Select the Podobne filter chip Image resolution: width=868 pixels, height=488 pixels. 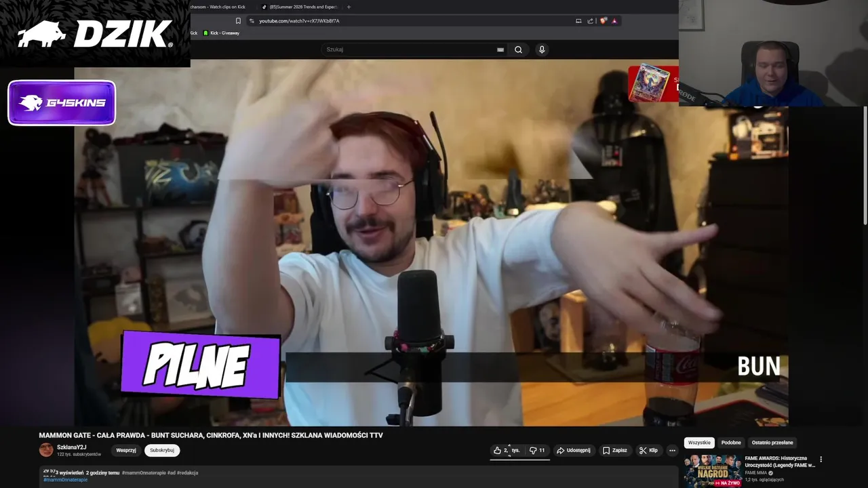(731, 443)
